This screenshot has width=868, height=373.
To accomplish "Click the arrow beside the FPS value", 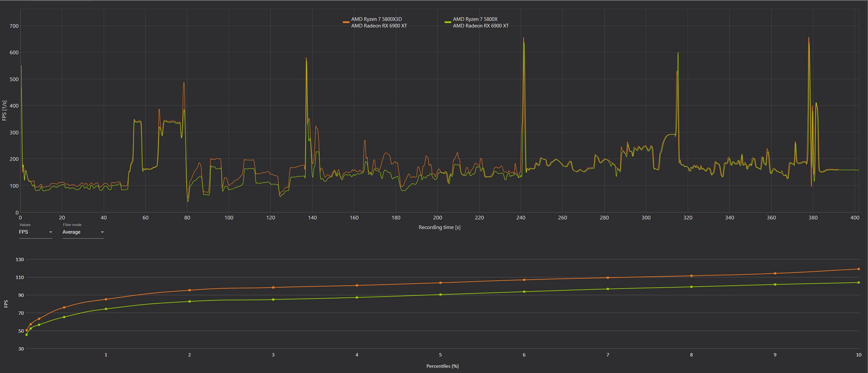I will pos(51,232).
